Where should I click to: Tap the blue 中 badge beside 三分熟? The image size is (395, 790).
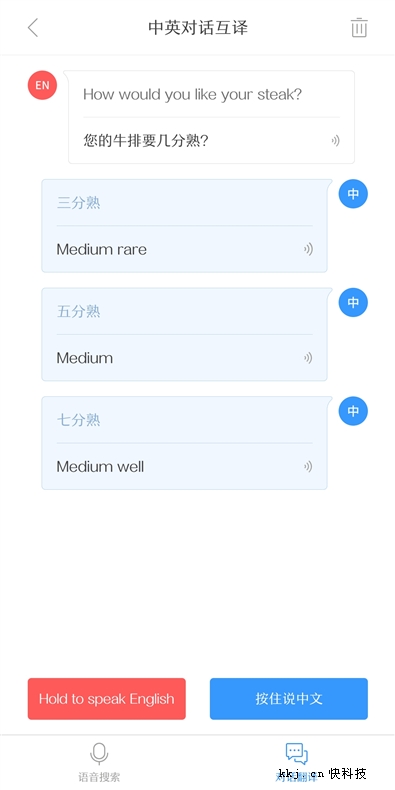pyautogui.click(x=353, y=194)
